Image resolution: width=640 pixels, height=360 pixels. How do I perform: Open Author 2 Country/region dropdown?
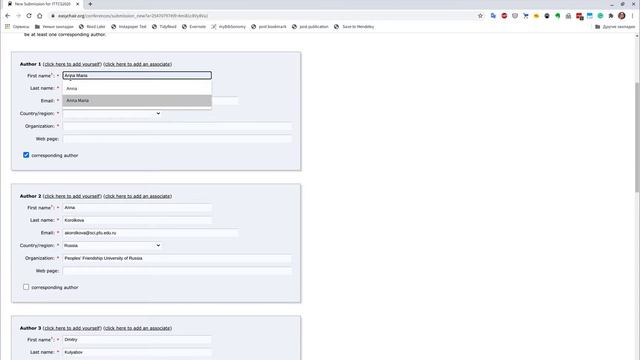(x=112, y=245)
